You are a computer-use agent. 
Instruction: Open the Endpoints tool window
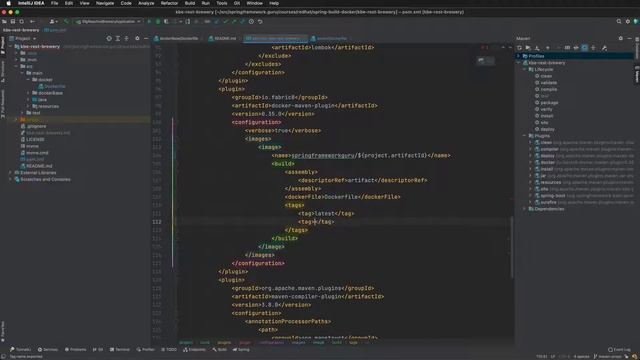point(195,350)
